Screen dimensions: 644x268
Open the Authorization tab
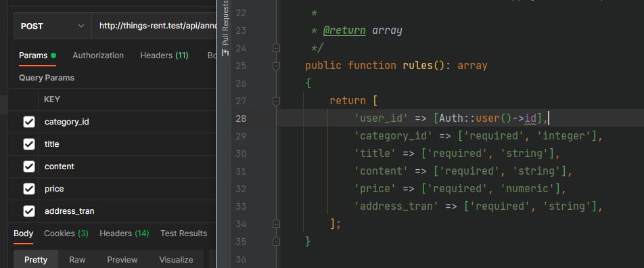(x=98, y=55)
